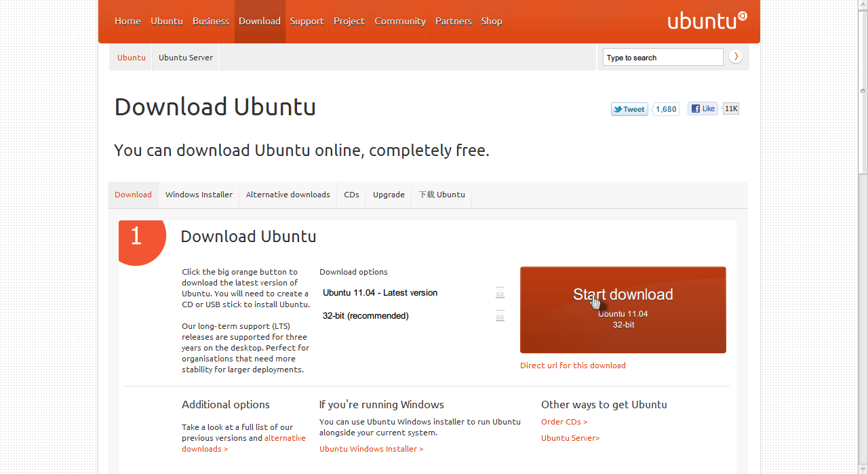Go to the Home page
The image size is (868, 474).
click(x=127, y=21)
